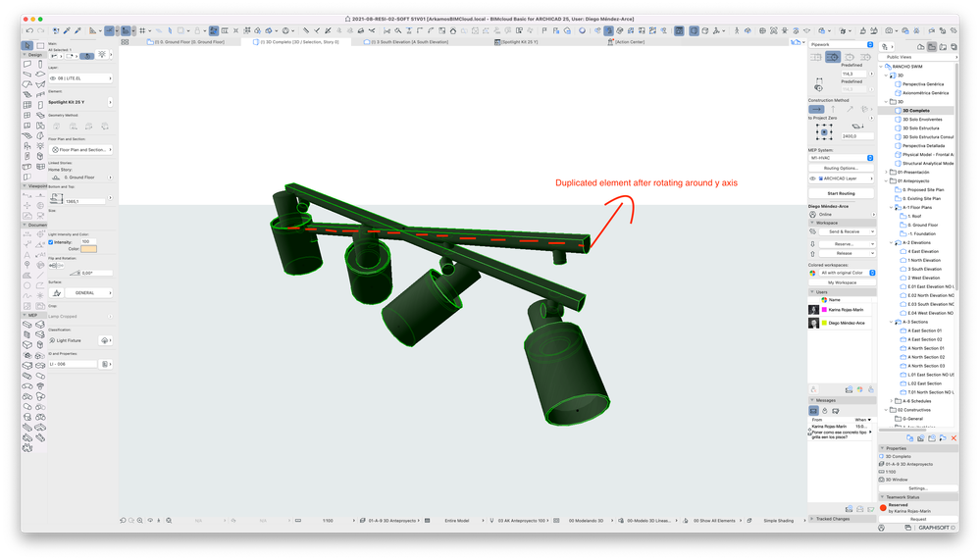The image size is (980, 560).
Task: Switch to the 3 South Elevation tab
Action: pyautogui.click(x=405, y=42)
